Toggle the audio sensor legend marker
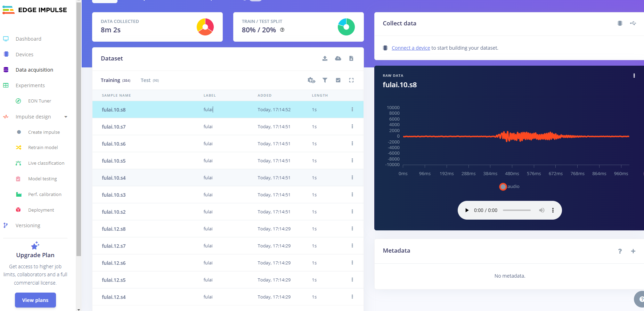The image size is (644, 311). [x=503, y=187]
